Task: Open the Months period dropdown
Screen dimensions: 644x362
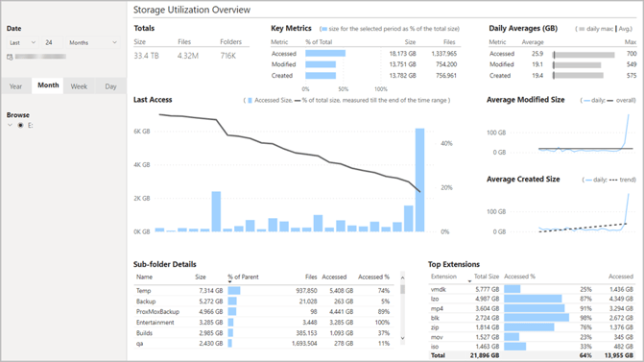Action: pyautogui.click(x=93, y=43)
